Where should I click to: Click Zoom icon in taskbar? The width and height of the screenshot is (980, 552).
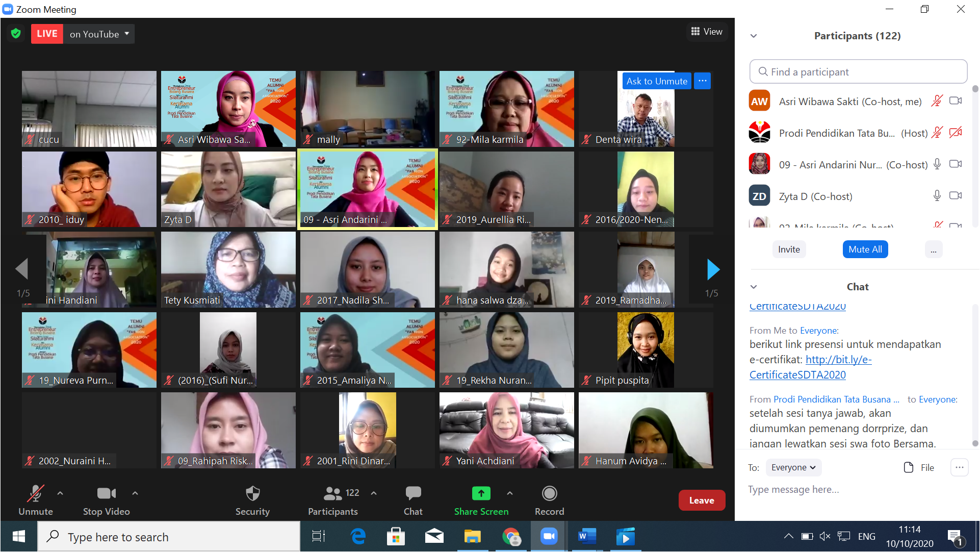click(549, 536)
